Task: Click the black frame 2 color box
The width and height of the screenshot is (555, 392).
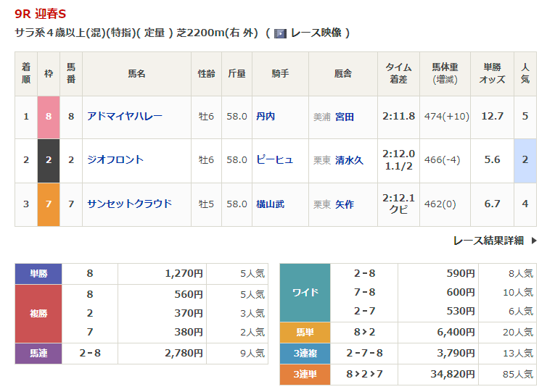Action: [48, 160]
